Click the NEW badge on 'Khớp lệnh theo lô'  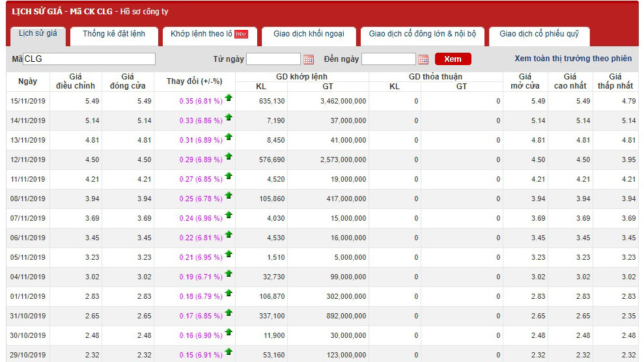tap(241, 35)
